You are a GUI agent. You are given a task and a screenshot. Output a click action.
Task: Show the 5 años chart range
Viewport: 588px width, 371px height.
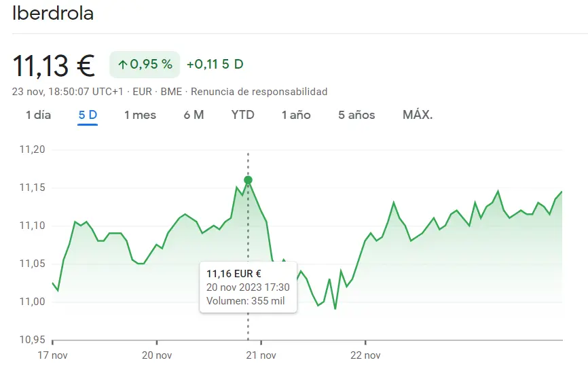point(356,115)
